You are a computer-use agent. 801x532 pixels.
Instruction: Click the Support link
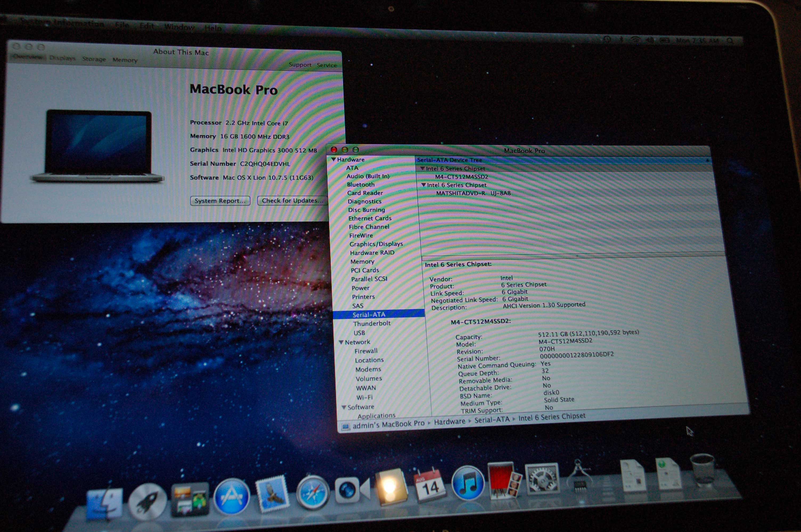click(x=300, y=64)
